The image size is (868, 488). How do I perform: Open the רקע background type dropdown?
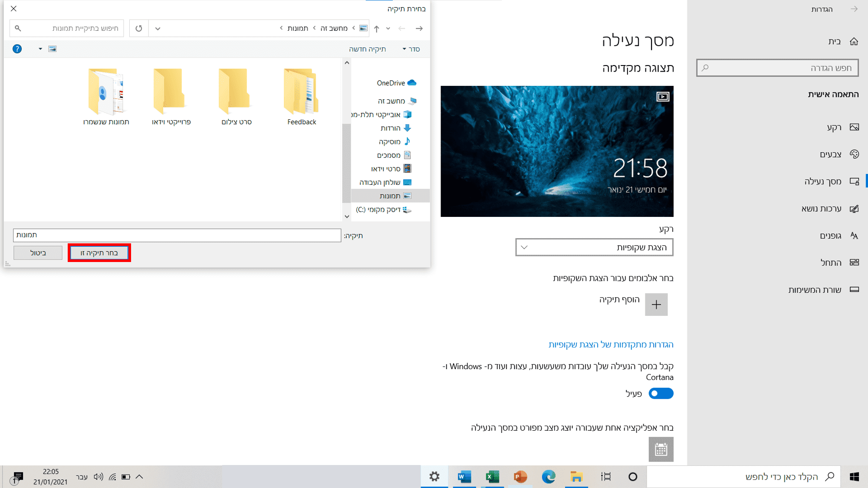(x=594, y=247)
